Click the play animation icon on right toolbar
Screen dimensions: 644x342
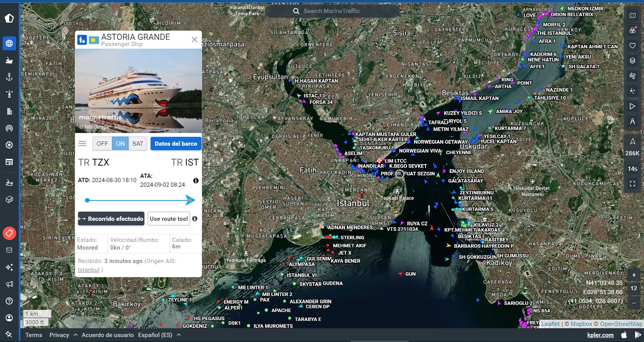pos(632,106)
